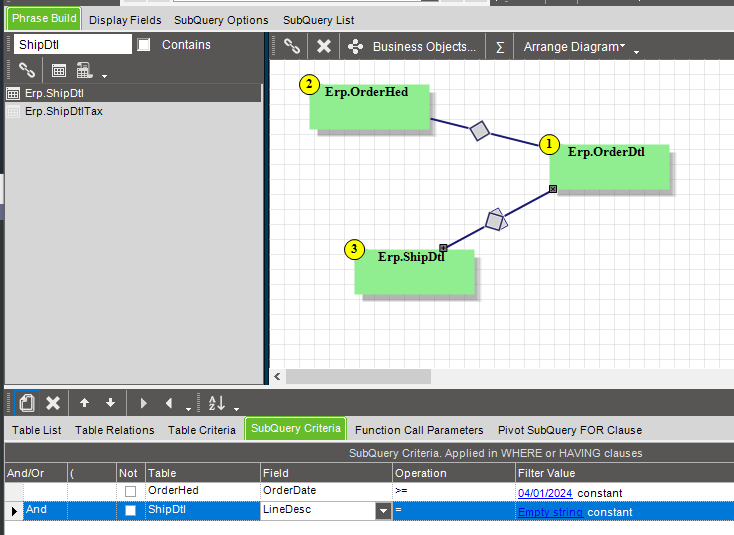Click the delete X icon in diagram toolbar

pyautogui.click(x=323, y=46)
